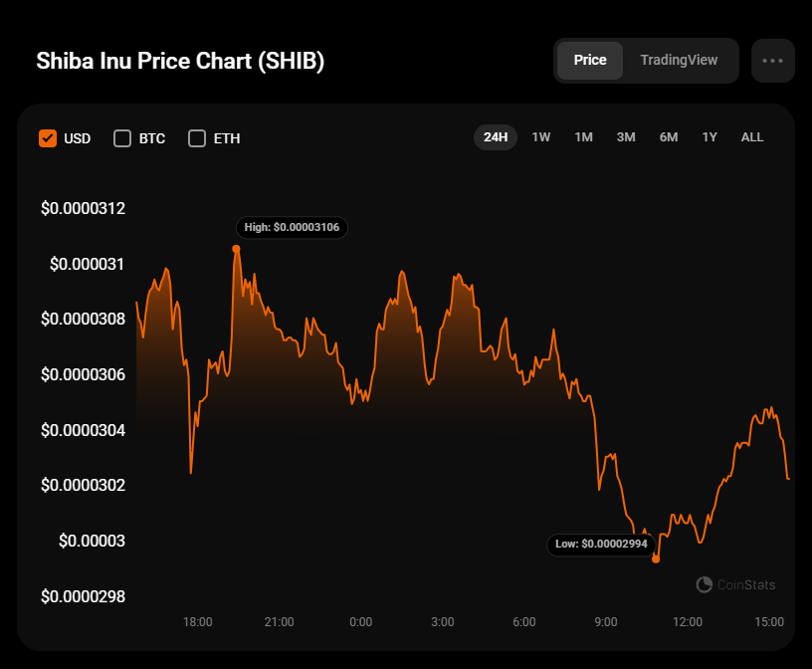The width and height of the screenshot is (812, 669).
Task: Click the High price marker dot
Action: tap(236, 249)
